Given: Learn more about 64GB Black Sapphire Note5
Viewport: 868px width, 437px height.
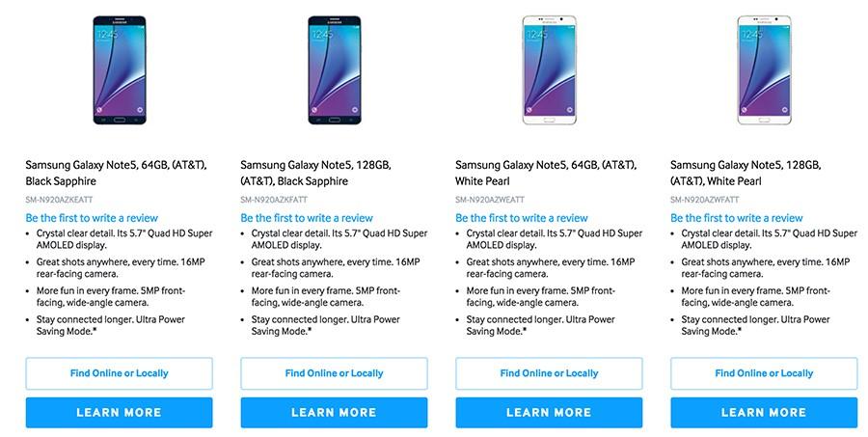Looking at the screenshot, I should point(119,413).
